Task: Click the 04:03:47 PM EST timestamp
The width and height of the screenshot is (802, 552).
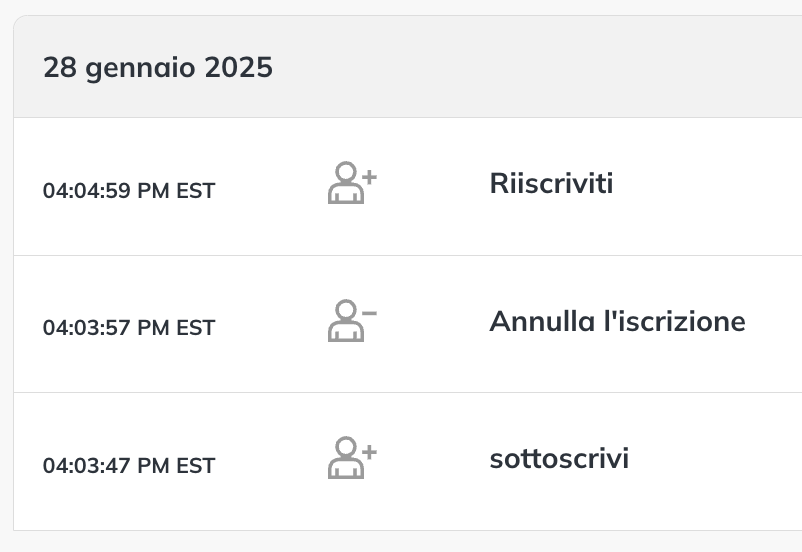Action: click(x=129, y=466)
